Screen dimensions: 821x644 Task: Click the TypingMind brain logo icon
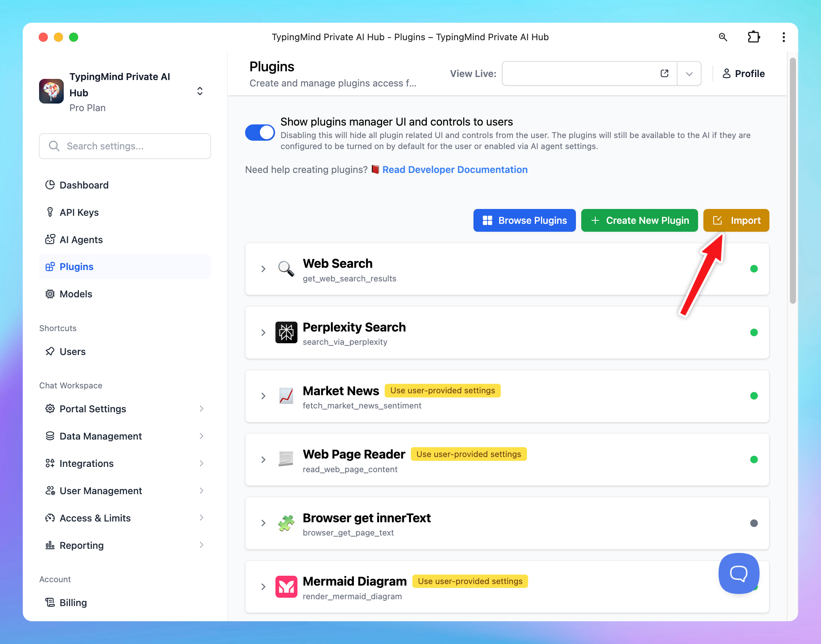pyautogui.click(x=51, y=91)
